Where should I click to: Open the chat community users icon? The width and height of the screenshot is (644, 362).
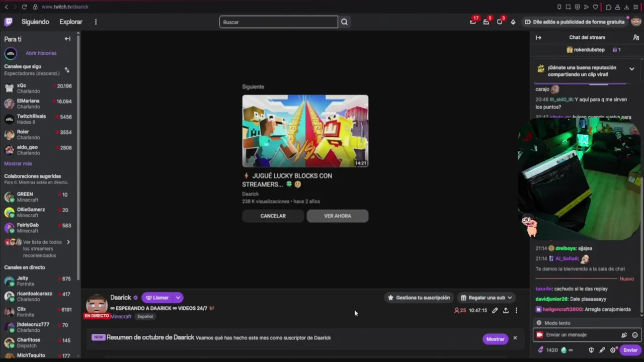tap(636, 38)
